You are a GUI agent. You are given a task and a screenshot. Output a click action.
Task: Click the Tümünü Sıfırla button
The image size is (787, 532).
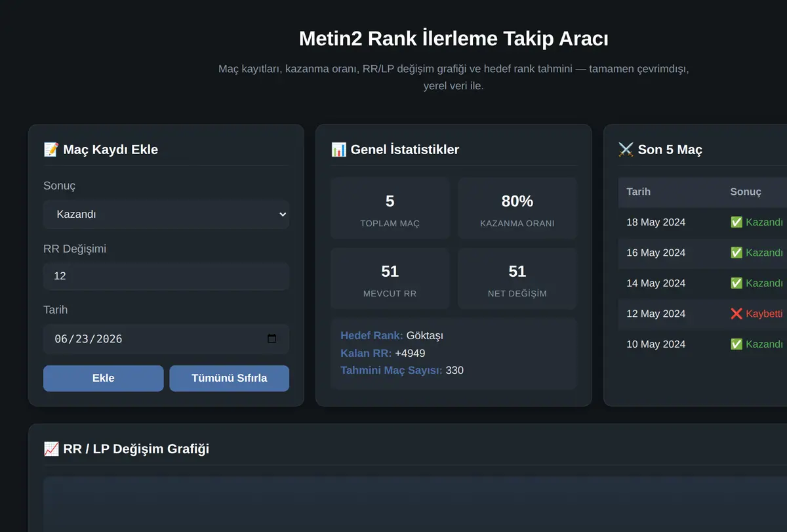coord(230,378)
